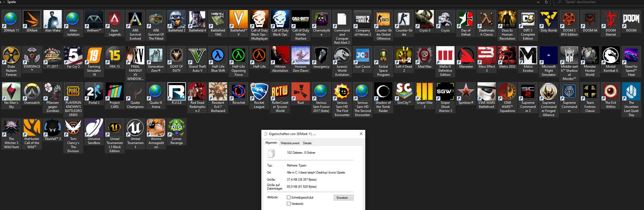This screenshot has width=644, height=210.
Task: Click the SimCity shortcut icon
Action: click(x=404, y=94)
